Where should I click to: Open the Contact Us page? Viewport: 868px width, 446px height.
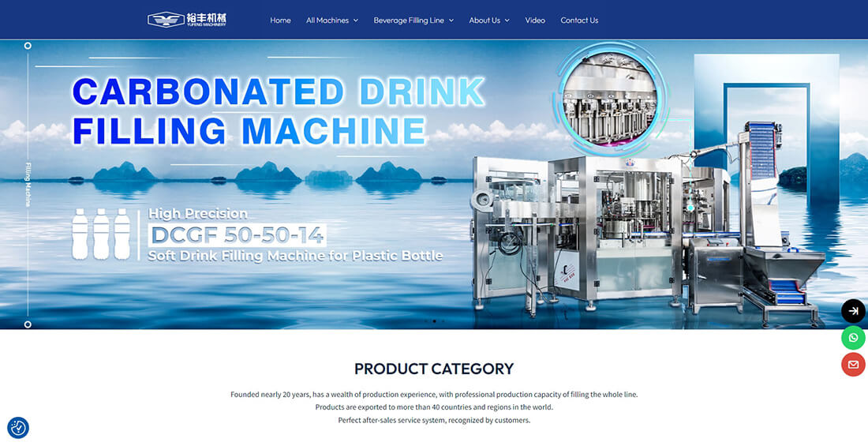(x=579, y=20)
